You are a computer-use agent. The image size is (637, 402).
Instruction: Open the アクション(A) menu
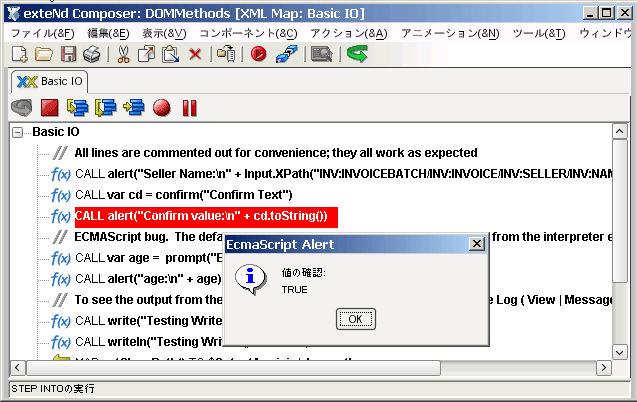pos(349,33)
